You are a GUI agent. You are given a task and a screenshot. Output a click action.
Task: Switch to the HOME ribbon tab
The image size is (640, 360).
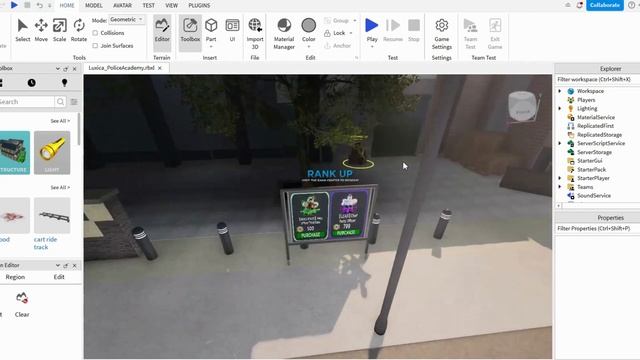pyautogui.click(x=67, y=5)
